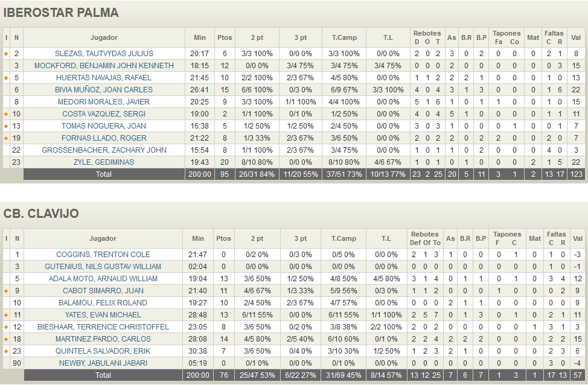Click starter dot beside YATES, EVAN MICHAEL
Screen dimensions: 588x385
[x=6, y=315]
